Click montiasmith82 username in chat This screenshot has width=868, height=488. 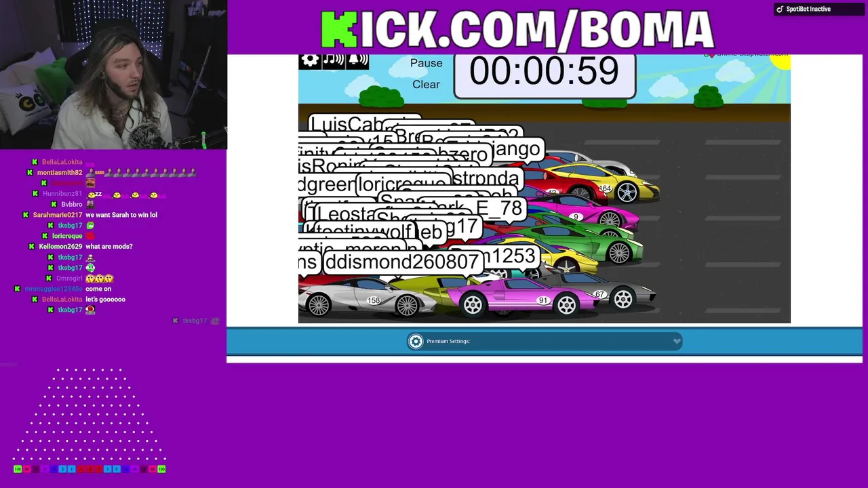click(x=60, y=173)
